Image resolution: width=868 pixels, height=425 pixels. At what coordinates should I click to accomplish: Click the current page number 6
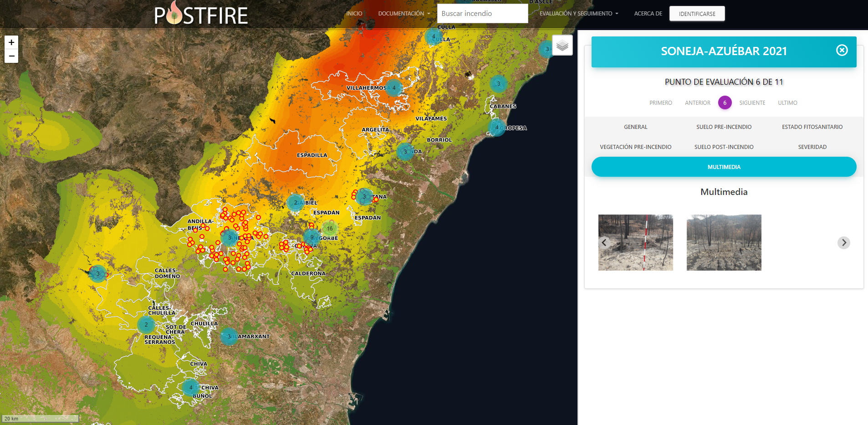pos(725,103)
